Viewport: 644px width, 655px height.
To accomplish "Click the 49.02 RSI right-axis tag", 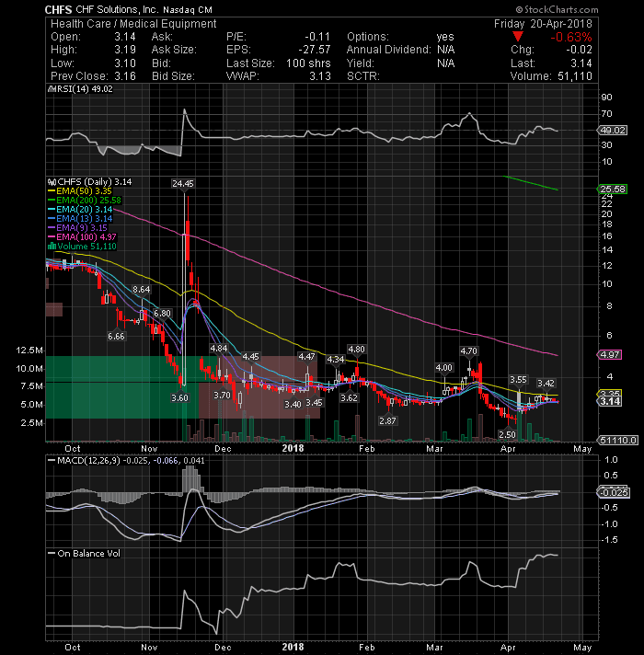I will (612, 131).
